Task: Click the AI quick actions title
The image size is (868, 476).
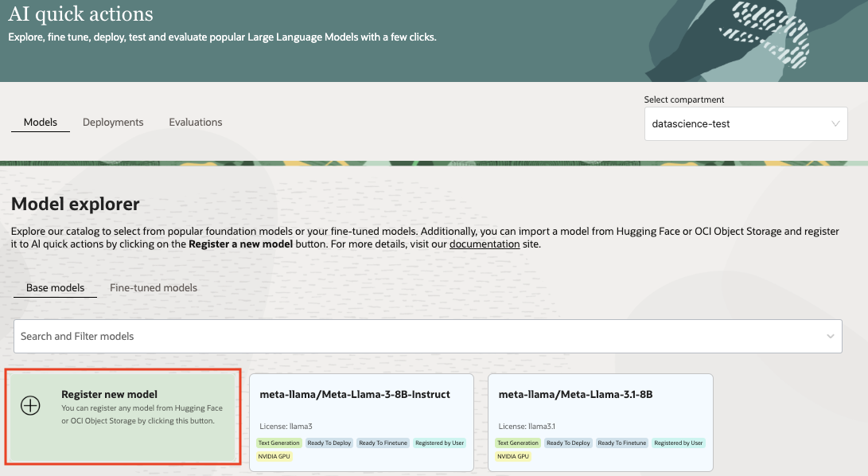Action: [x=81, y=14]
